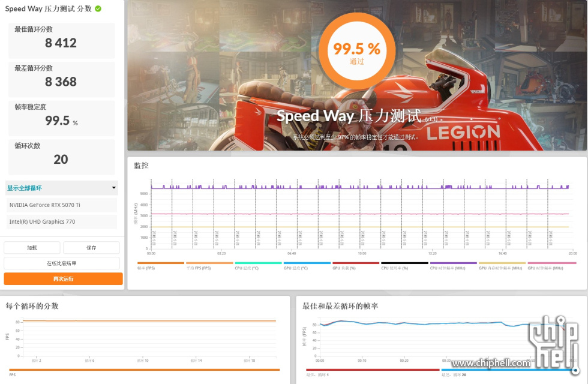Open the 显示全部循环 dropdown
This screenshot has width=588, height=384.
point(60,188)
